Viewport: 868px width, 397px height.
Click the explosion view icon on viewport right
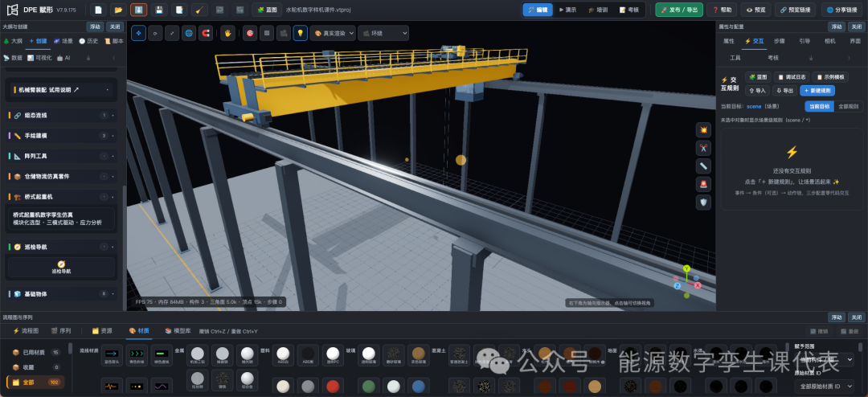tap(703, 130)
